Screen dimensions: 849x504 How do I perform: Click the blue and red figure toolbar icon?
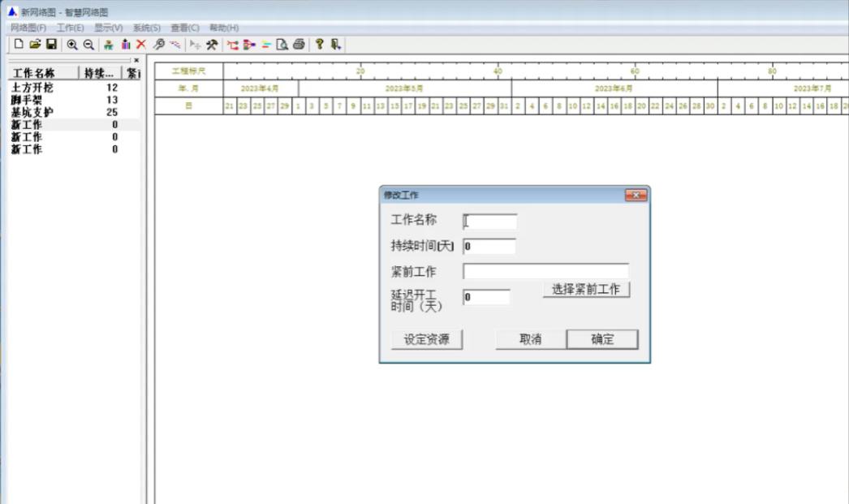[126, 45]
